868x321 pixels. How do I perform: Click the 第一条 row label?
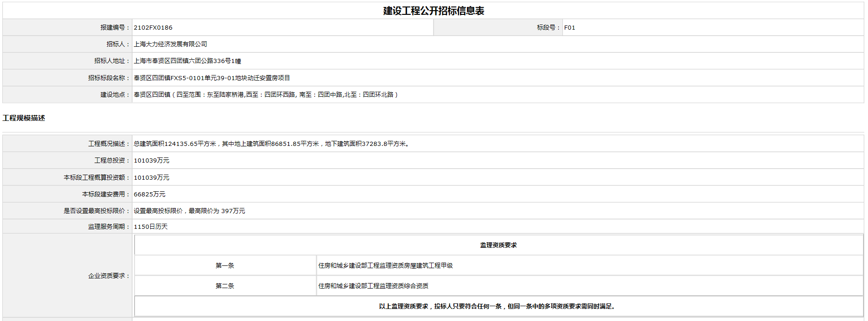click(225, 266)
